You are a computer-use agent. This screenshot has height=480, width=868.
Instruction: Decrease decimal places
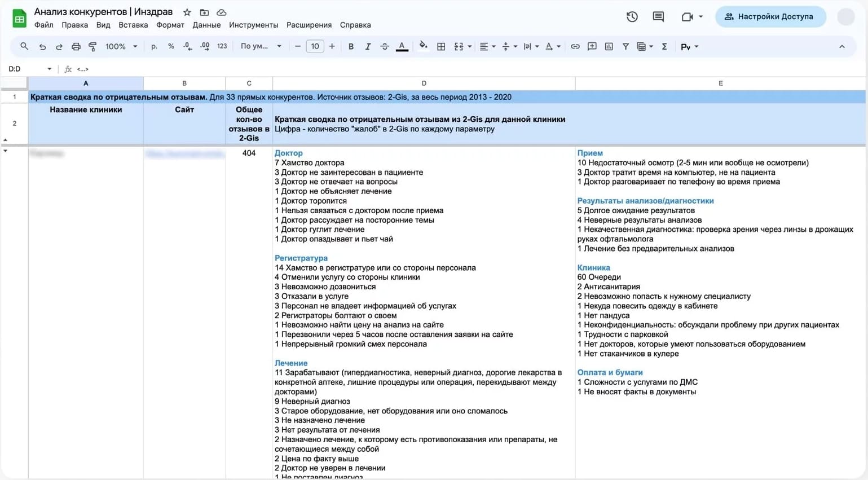(188, 46)
